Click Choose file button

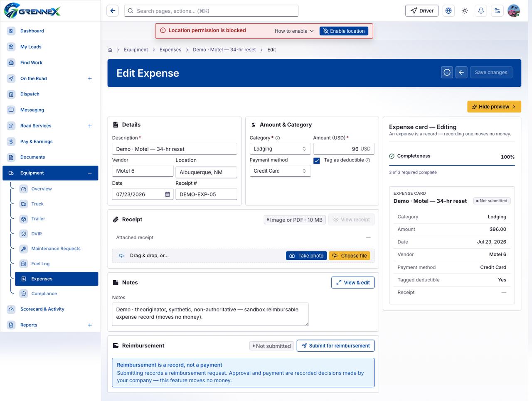coord(350,256)
